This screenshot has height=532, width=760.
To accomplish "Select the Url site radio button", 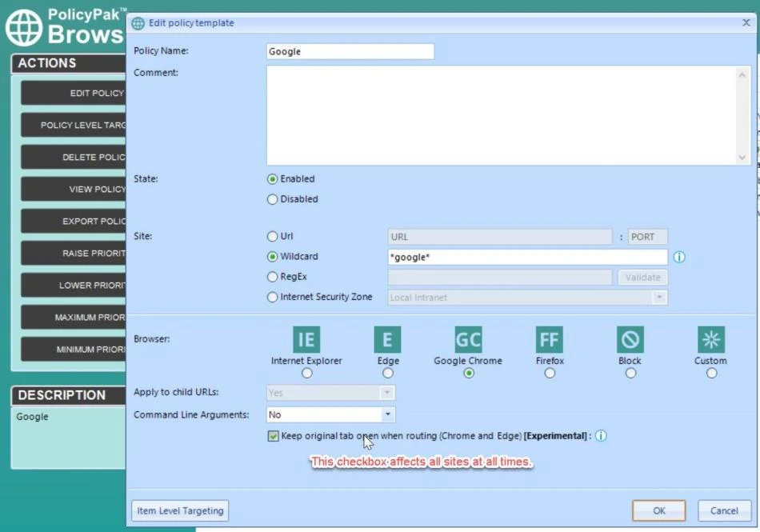I will pyautogui.click(x=273, y=237).
